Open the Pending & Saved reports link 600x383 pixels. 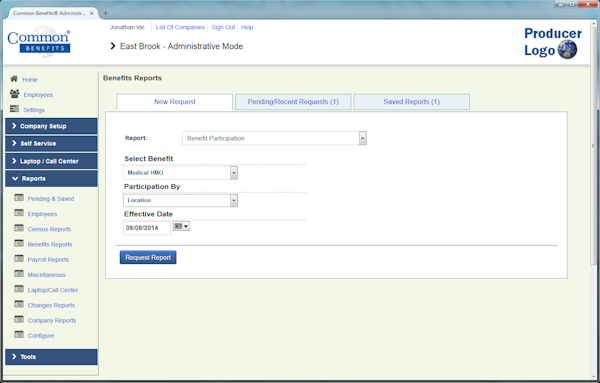[x=51, y=199]
